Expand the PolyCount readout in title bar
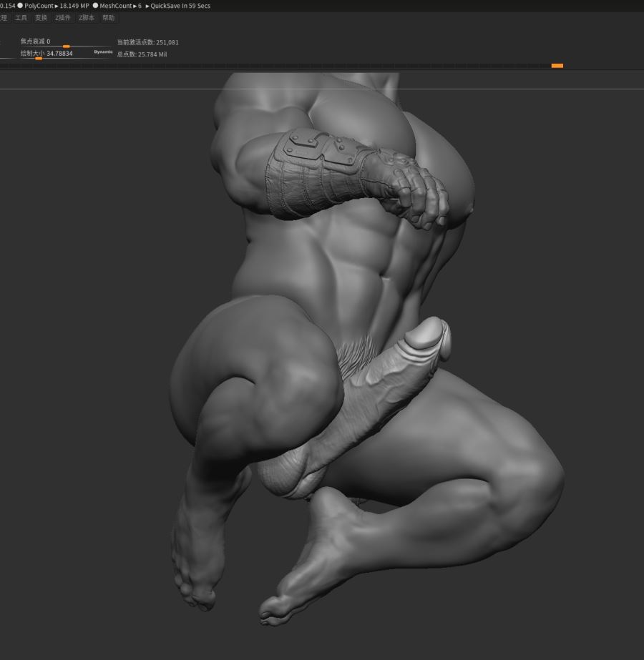 [x=57, y=6]
